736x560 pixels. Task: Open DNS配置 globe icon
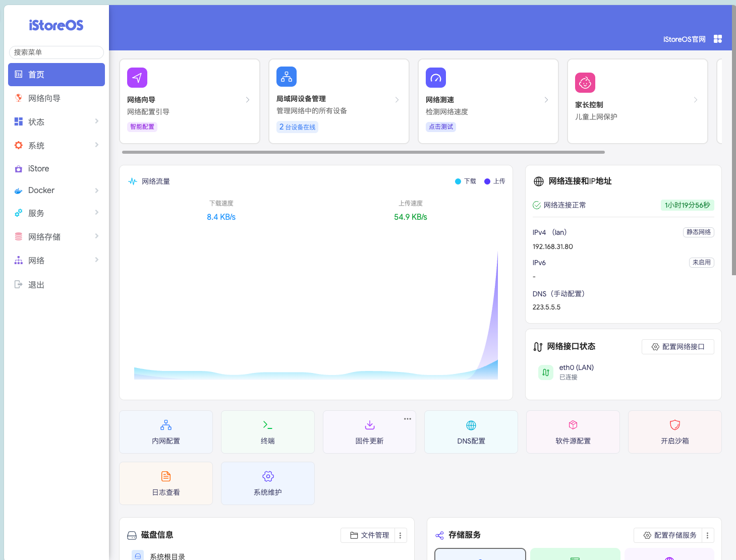471,425
